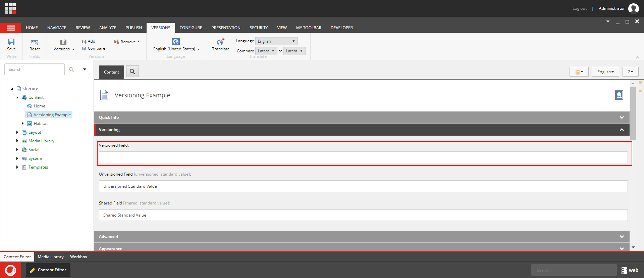
Task: Collapse the Content tree node
Action: pyautogui.click(x=17, y=97)
